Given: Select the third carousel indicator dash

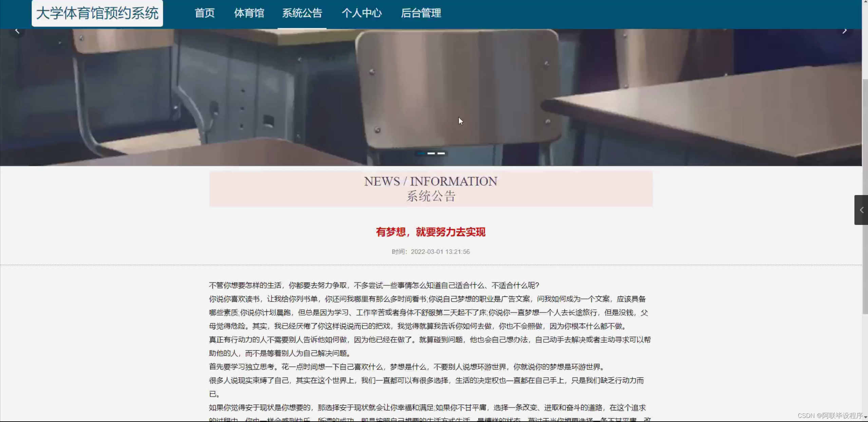Looking at the screenshot, I should [441, 153].
